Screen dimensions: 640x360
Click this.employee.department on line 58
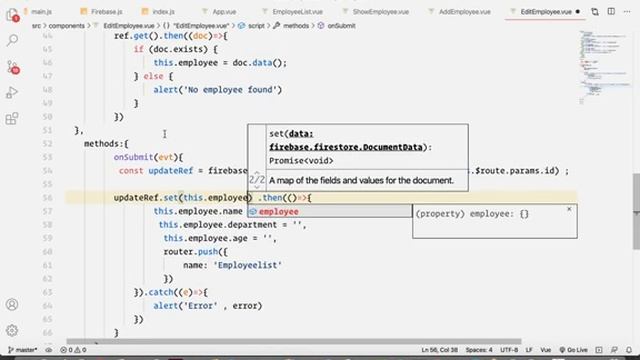(218, 224)
